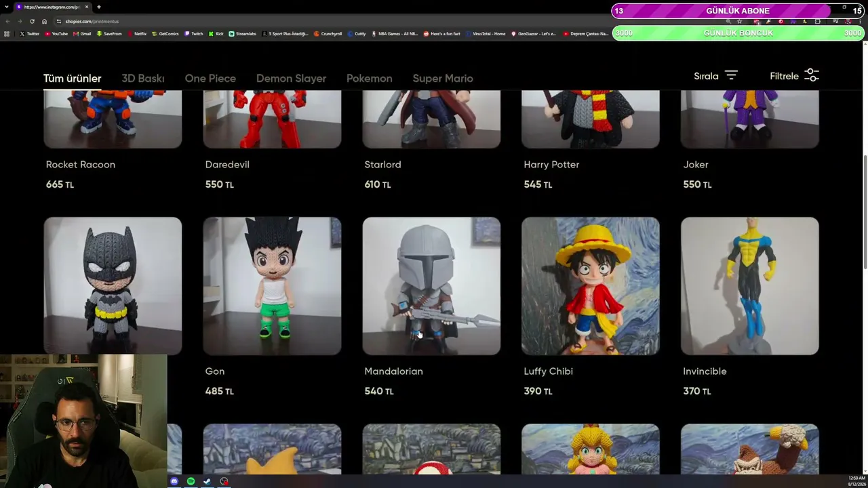The width and height of the screenshot is (868, 488).
Task: Open the Crunchyroll bookmark
Action: [x=328, y=34]
